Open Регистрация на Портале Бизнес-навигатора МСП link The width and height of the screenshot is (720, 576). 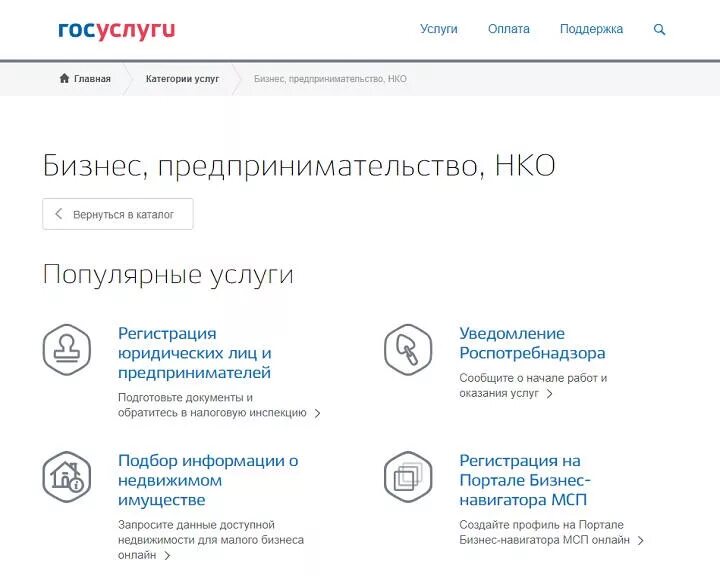(525, 480)
